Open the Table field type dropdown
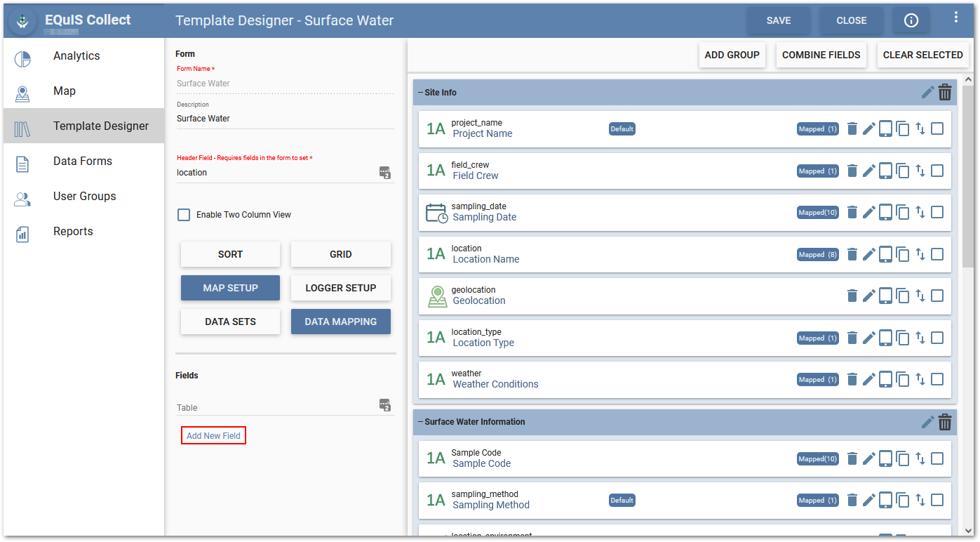This screenshot has height=542, width=980. coord(285,407)
